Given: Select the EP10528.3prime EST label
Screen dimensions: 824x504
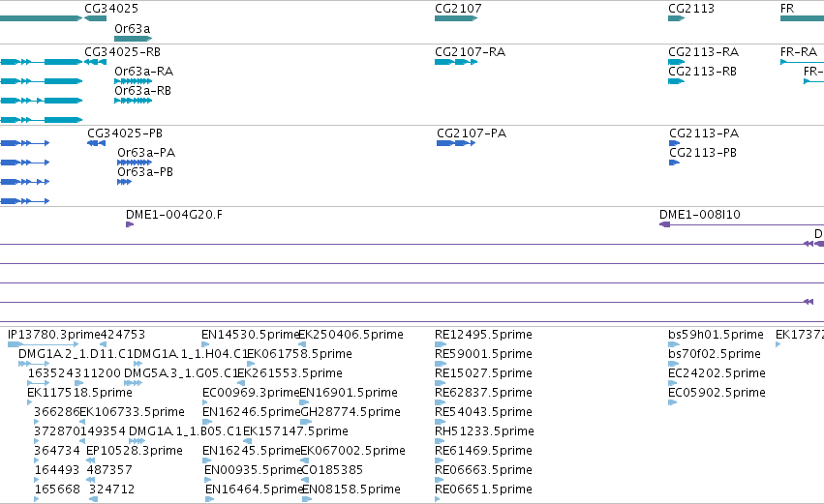Looking at the screenshot, I should click(135, 451).
